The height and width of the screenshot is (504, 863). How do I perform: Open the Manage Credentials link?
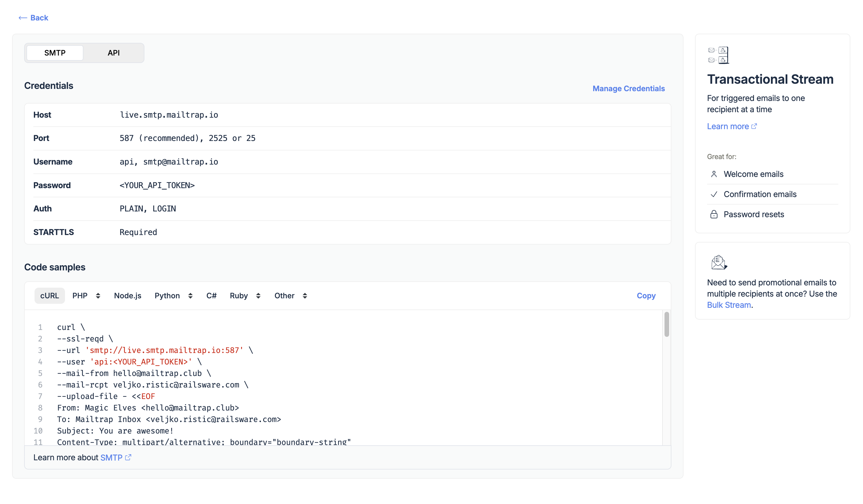click(x=629, y=88)
